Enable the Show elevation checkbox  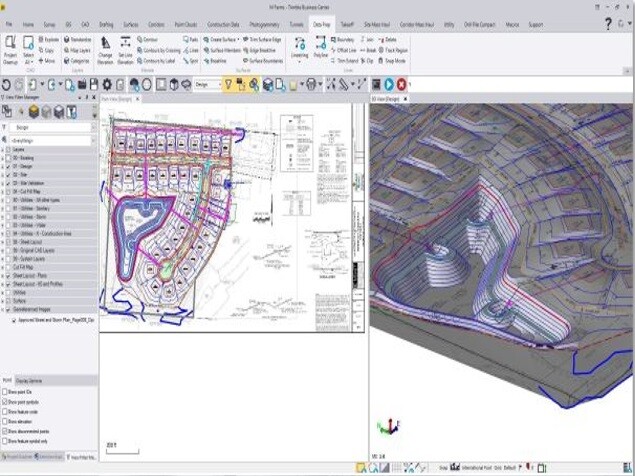pyautogui.click(x=5, y=422)
